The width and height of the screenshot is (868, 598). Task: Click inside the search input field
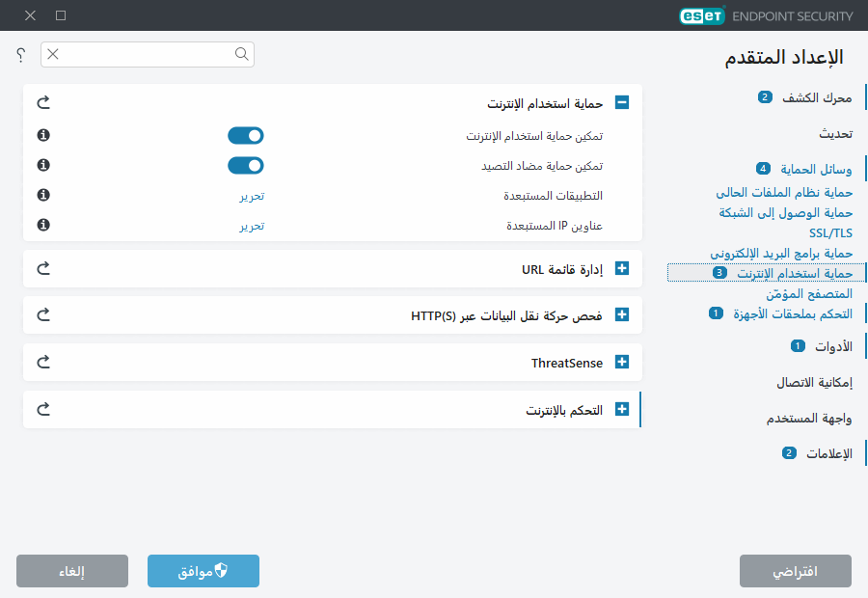145,55
